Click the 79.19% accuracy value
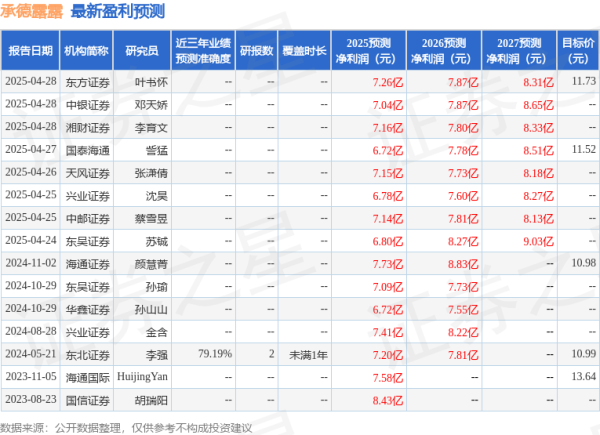Screen dimensions: 600x435 coord(216,354)
